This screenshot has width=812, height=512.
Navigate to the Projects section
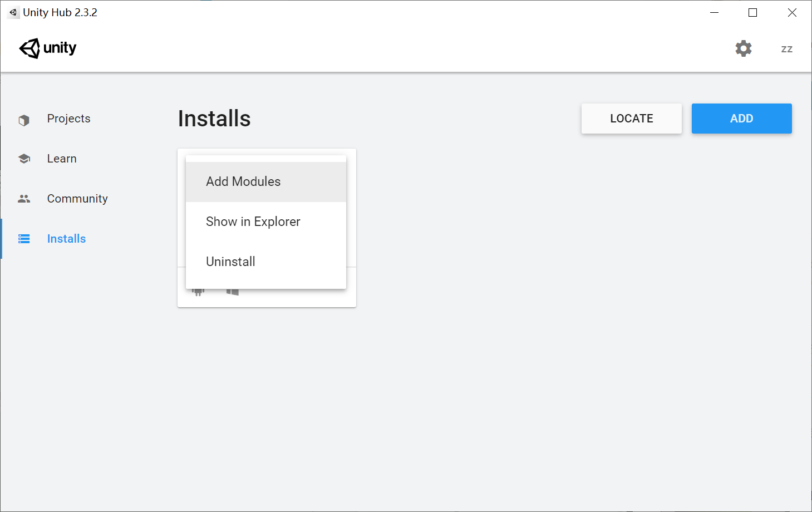(x=68, y=119)
